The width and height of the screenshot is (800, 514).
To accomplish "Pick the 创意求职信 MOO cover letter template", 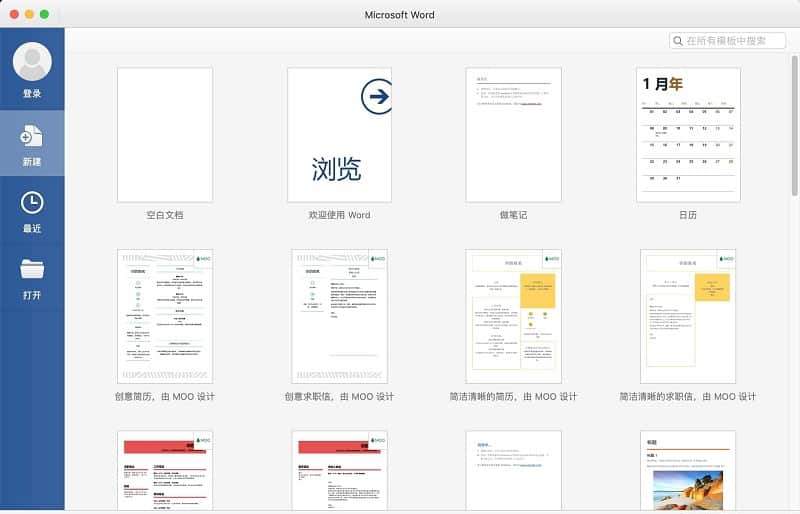I will click(339, 316).
